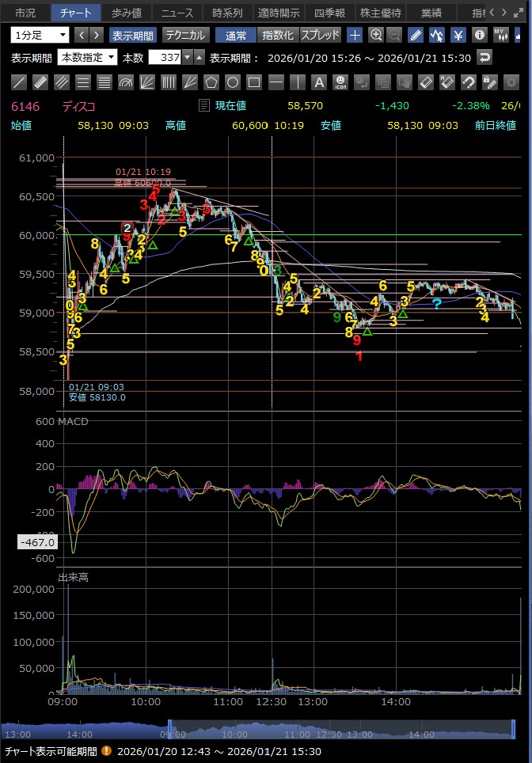This screenshot has height=763, width=532.
Task: Click the テクニカル button
Action: (x=186, y=35)
